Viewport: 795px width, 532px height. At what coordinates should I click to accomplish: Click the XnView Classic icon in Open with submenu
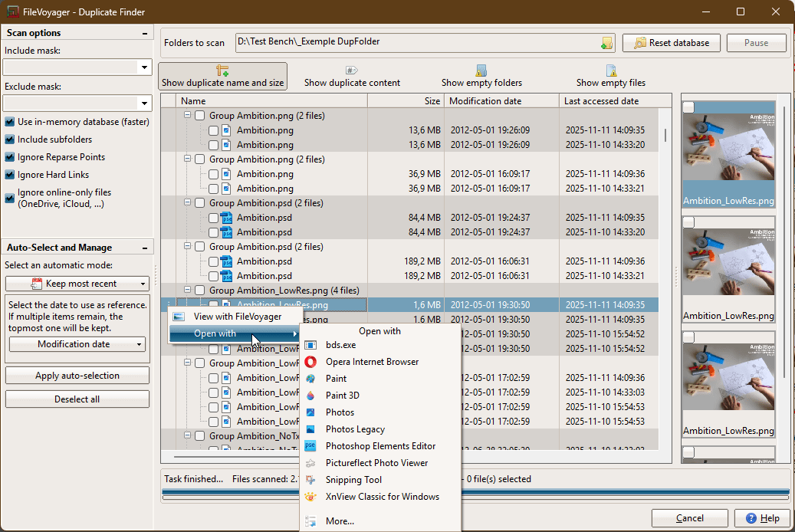(x=312, y=496)
